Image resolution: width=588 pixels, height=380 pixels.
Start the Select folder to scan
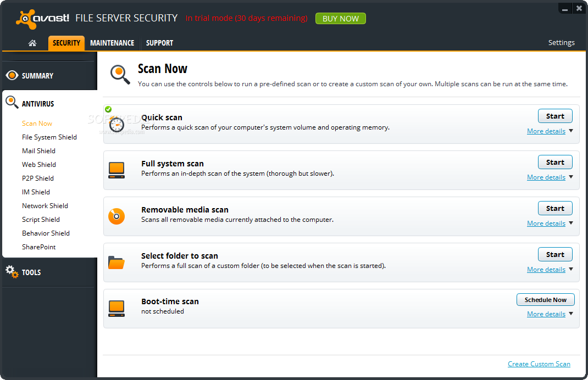[555, 254]
